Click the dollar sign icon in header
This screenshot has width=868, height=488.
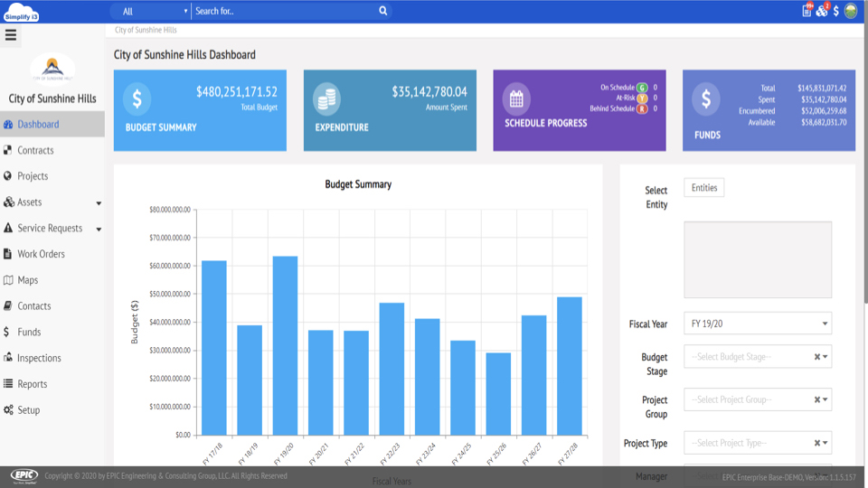tap(836, 11)
